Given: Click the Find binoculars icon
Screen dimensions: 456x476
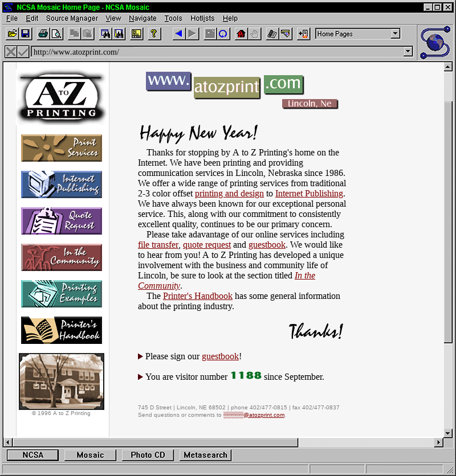Looking at the screenshot, I should (x=105, y=34).
